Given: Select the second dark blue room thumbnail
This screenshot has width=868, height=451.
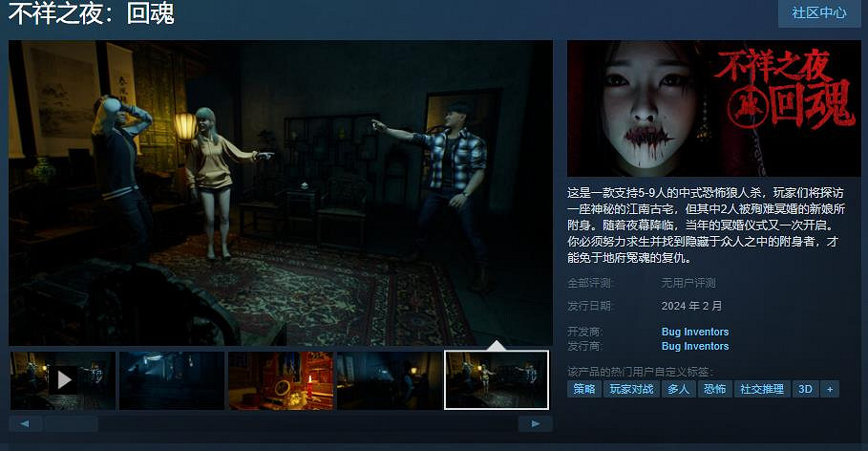Looking at the screenshot, I should tap(172, 380).
